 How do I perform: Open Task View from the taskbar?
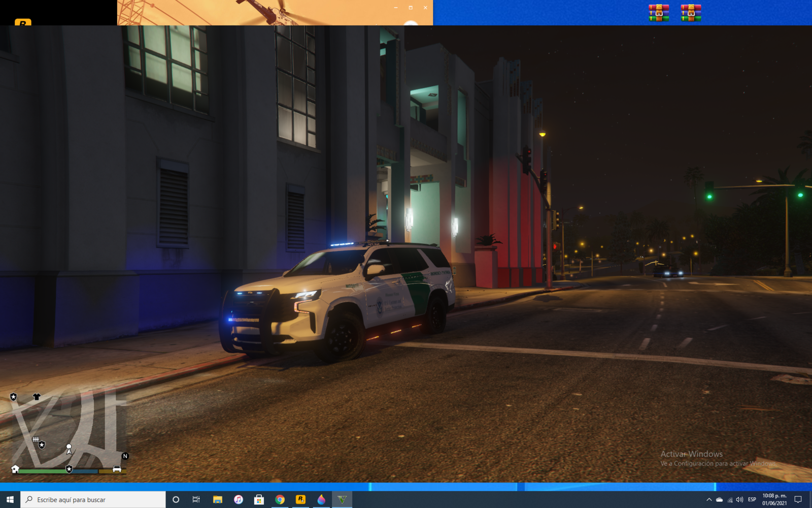(x=196, y=499)
